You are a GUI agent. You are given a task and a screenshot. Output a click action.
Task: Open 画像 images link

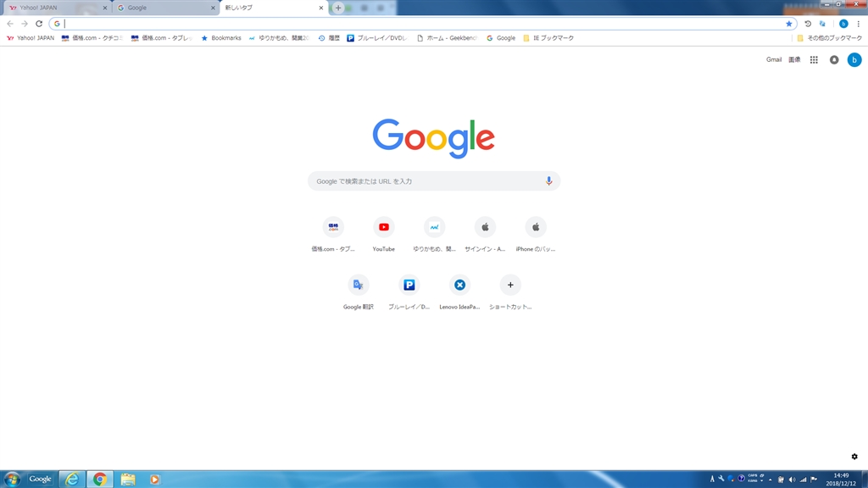point(794,60)
